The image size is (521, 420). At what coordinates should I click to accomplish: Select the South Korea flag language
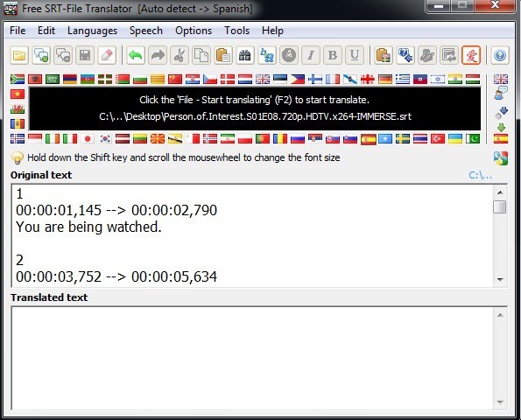pos(105,138)
